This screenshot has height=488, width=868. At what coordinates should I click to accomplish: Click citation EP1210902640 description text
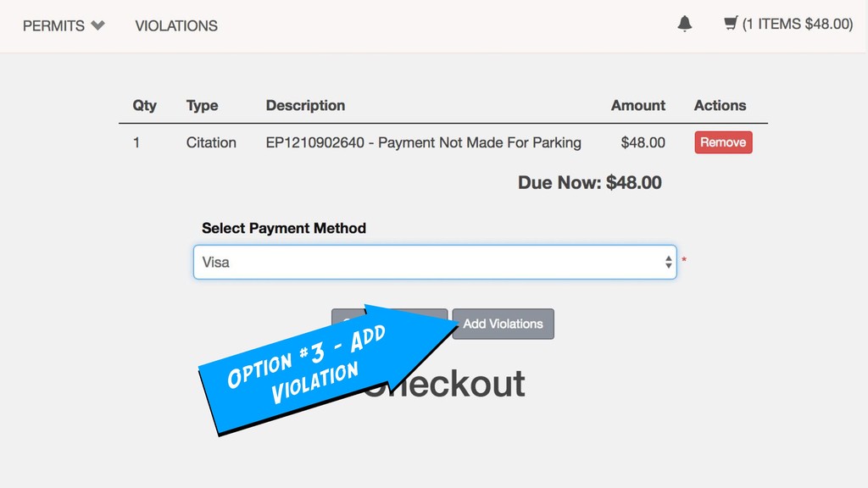click(424, 142)
